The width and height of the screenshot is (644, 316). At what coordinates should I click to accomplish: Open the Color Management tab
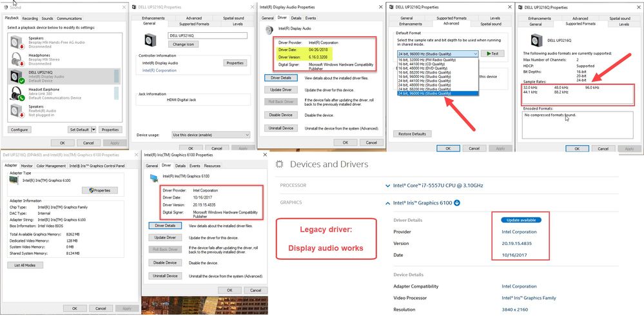click(x=51, y=166)
